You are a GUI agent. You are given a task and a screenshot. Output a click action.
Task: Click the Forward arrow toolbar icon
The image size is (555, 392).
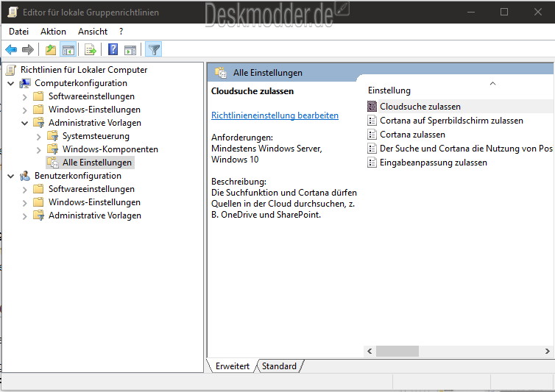pyautogui.click(x=28, y=49)
